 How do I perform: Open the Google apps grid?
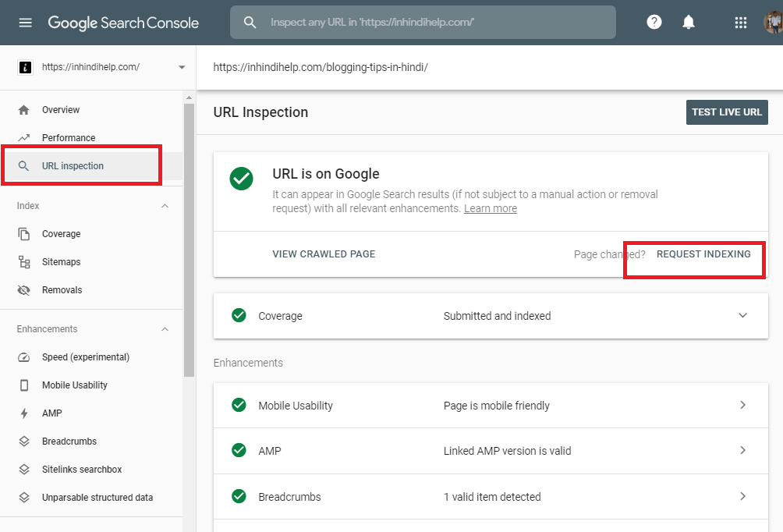coord(741,23)
